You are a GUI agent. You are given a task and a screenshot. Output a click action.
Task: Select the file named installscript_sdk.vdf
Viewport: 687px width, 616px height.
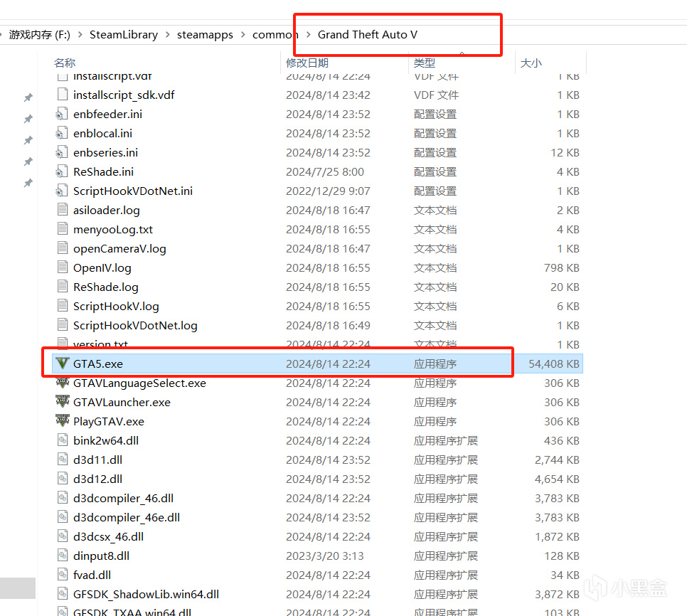tap(124, 95)
